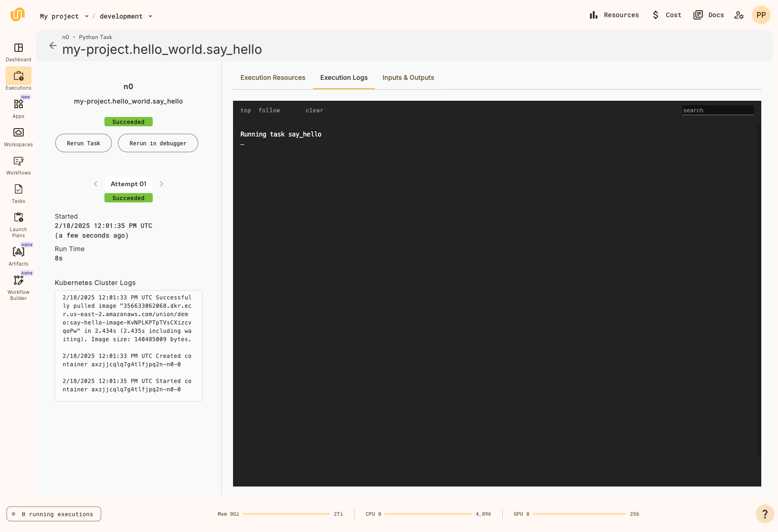The width and height of the screenshot is (778, 532).
Task: Toggle the top control in log viewer
Action: pos(246,110)
